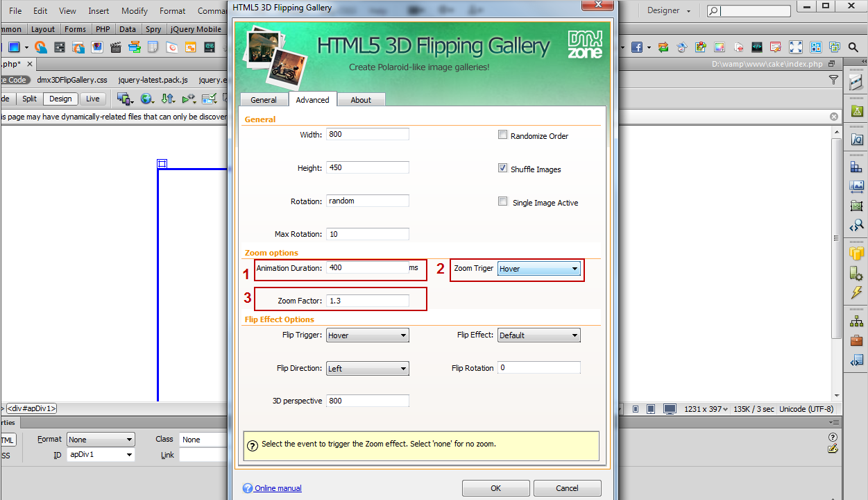The width and height of the screenshot is (868, 500).
Task: Open the Databases panel icon in right dock
Action: [857, 253]
